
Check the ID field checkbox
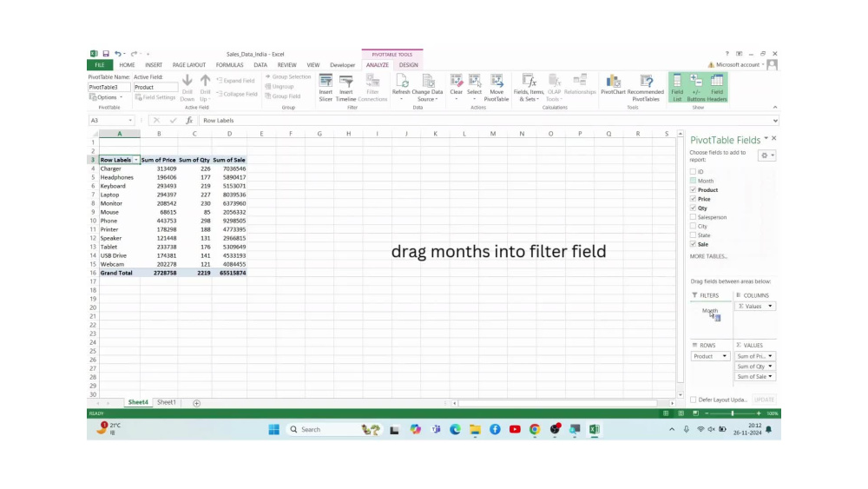[693, 172]
